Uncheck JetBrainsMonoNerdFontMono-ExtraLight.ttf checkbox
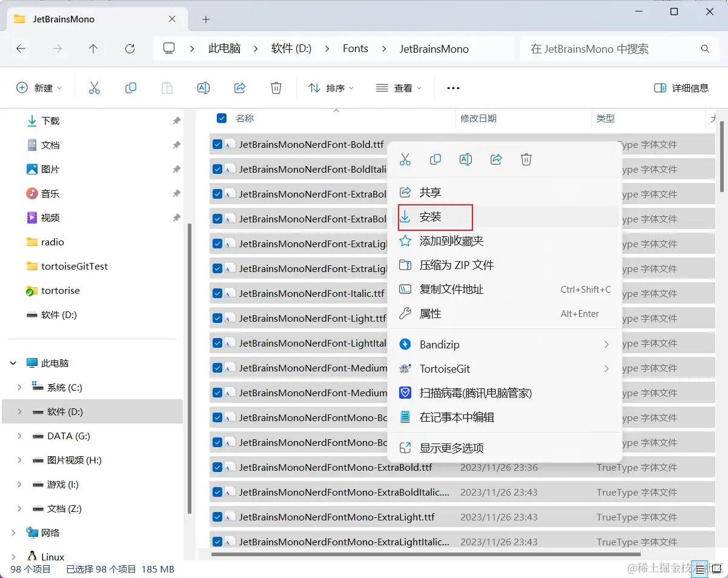This screenshot has width=728, height=578. click(217, 517)
